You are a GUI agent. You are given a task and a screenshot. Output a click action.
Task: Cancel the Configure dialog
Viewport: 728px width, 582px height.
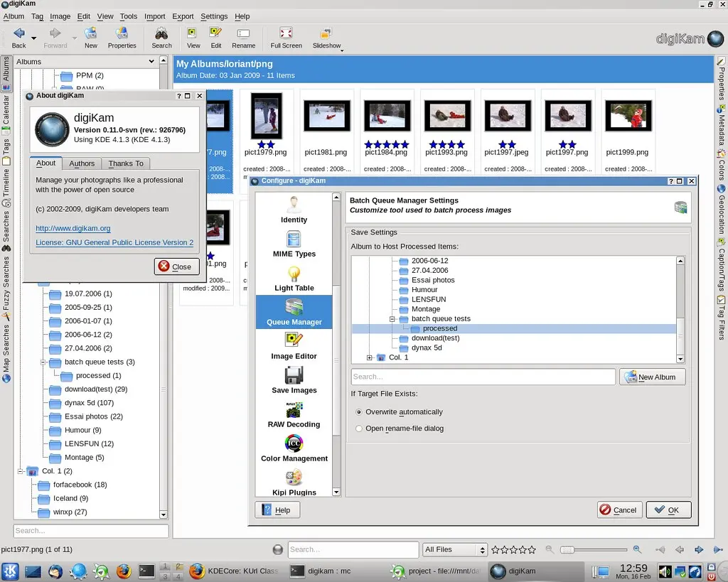620,510
